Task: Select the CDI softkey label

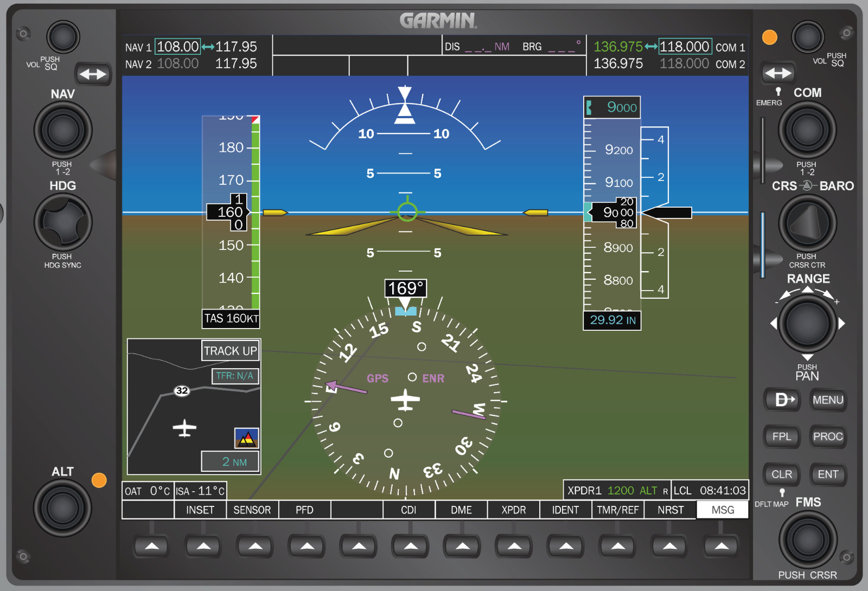Action: 409,510
